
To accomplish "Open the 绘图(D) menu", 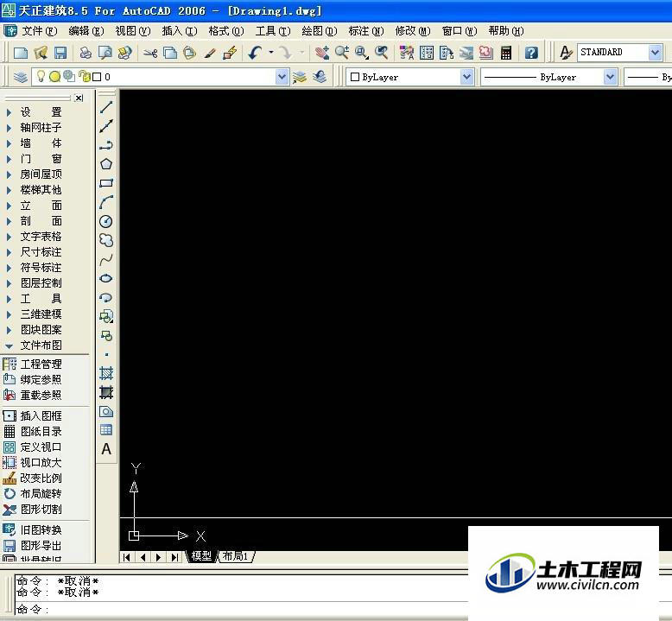I will [320, 31].
